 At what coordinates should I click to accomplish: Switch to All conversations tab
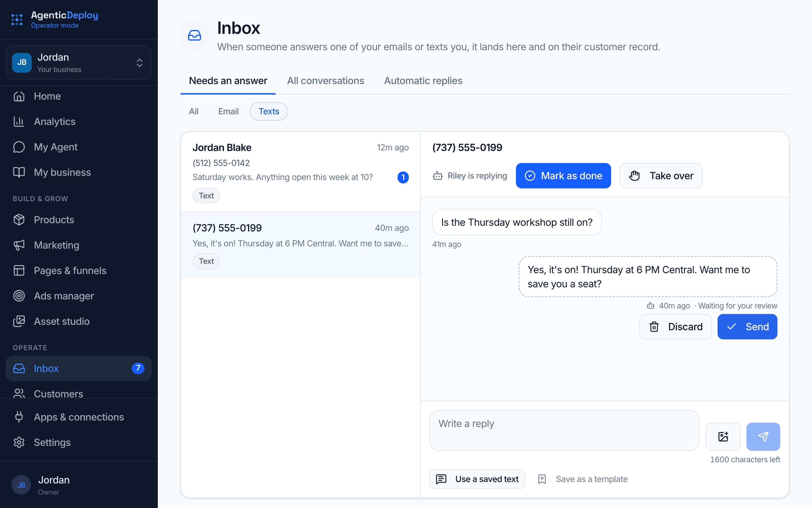click(x=325, y=81)
